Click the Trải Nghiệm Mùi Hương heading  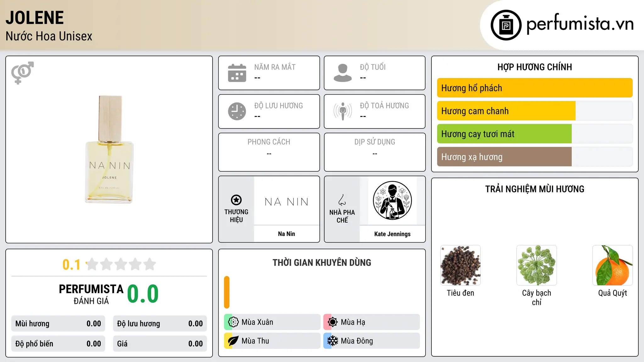(535, 189)
